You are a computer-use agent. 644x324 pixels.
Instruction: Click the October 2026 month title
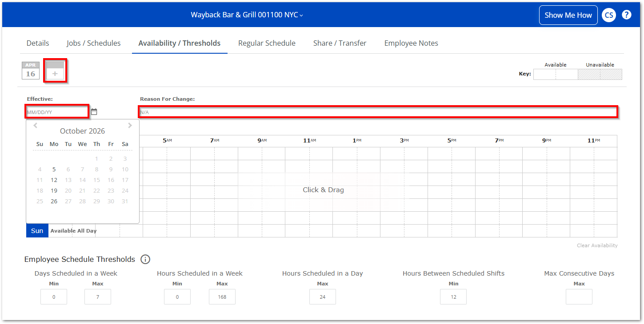tap(83, 131)
